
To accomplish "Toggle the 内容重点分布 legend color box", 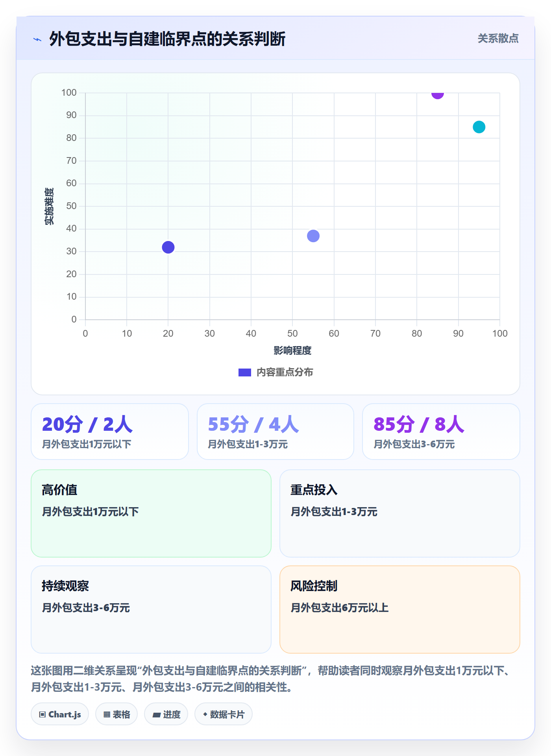I will coord(244,372).
